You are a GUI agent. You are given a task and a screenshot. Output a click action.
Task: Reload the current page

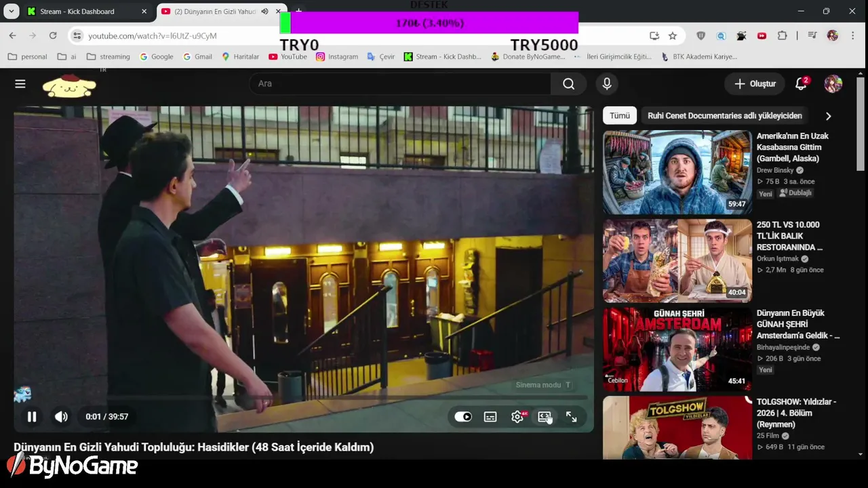click(x=53, y=35)
